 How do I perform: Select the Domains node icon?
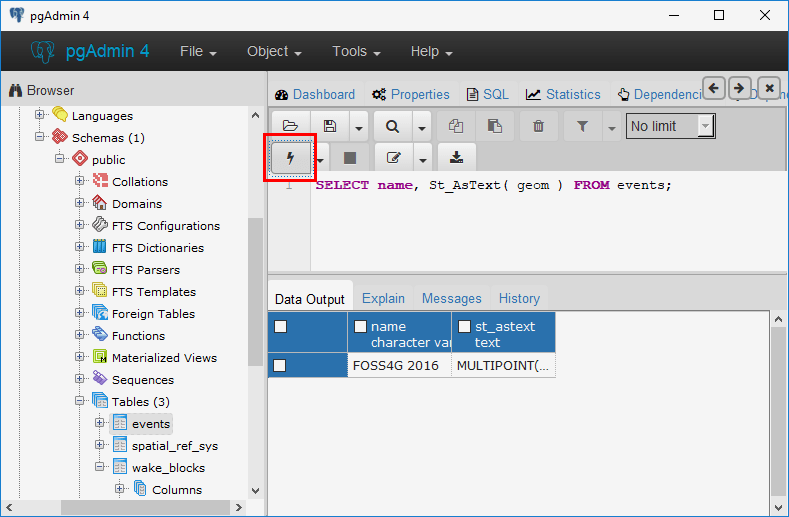coord(100,203)
